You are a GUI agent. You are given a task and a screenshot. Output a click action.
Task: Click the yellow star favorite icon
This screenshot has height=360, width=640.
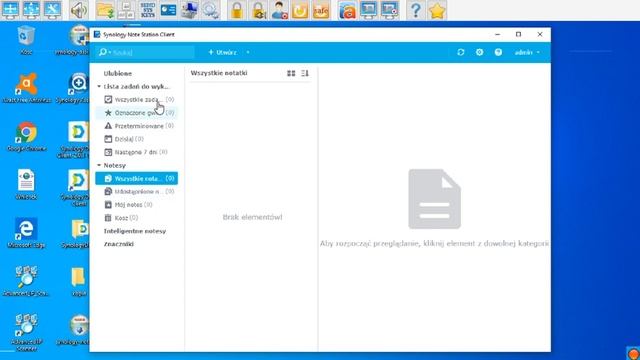(x=437, y=10)
